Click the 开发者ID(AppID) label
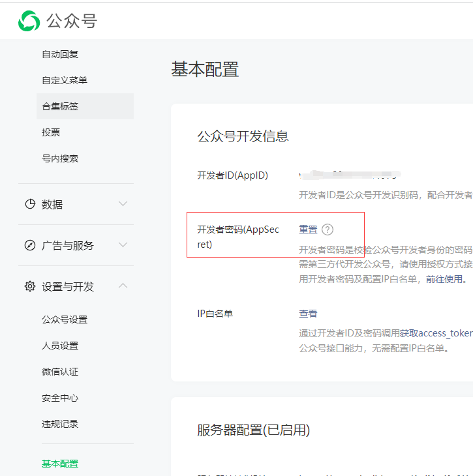 (233, 175)
